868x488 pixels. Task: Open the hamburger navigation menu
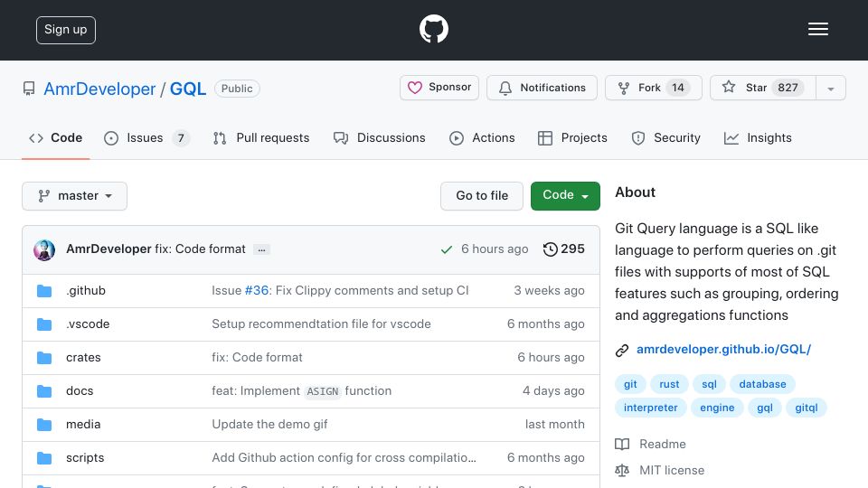click(817, 29)
